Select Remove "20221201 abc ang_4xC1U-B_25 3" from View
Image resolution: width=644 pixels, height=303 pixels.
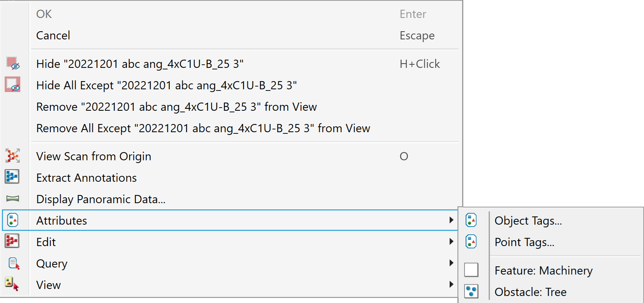click(x=176, y=107)
